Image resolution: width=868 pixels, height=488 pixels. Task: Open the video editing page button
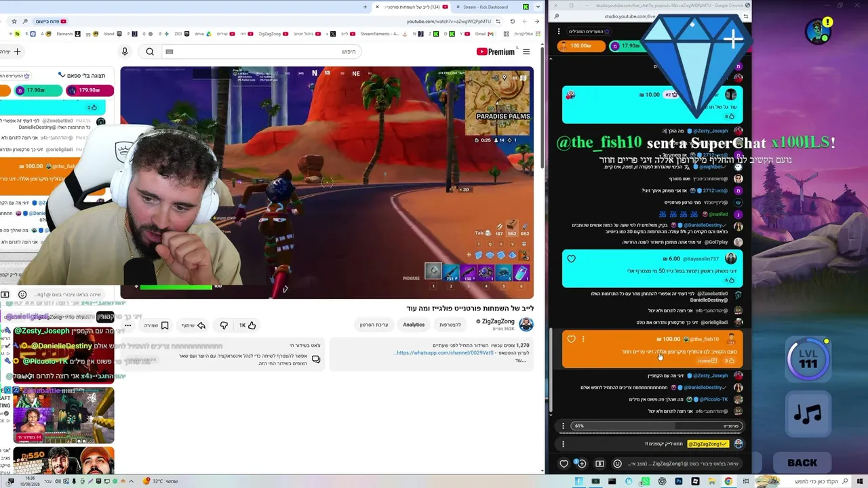[374, 325]
